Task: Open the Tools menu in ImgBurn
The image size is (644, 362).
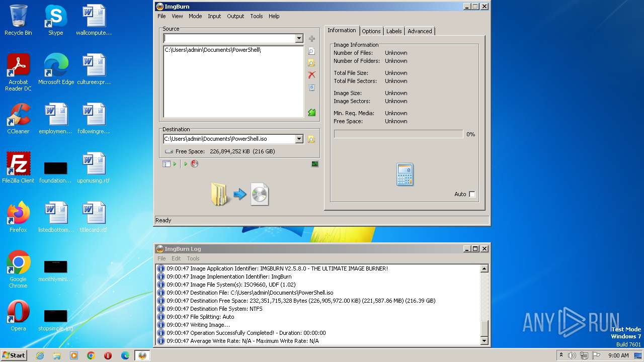Action: [x=257, y=16]
